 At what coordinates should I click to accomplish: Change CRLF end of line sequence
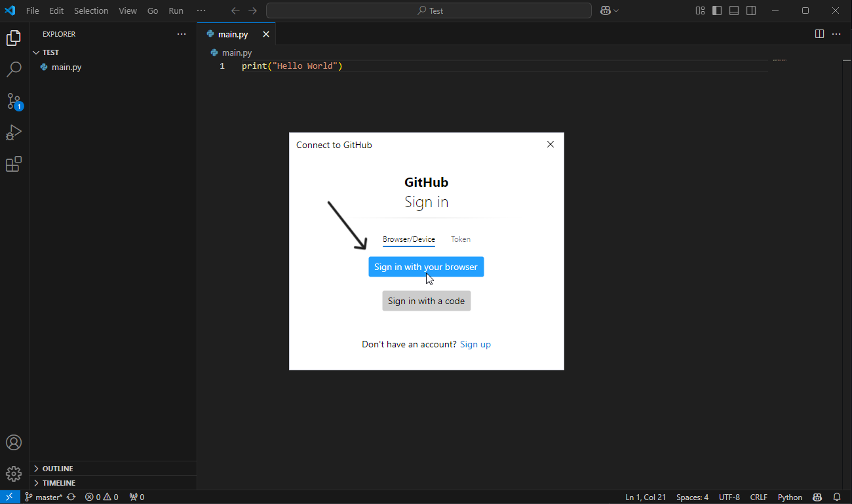tap(758, 497)
